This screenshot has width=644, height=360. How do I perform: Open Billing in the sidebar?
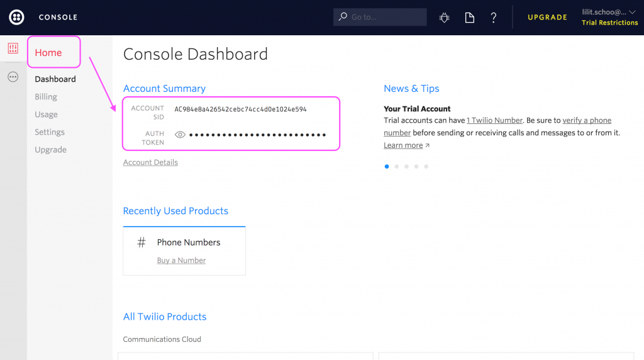(x=46, y=96)
